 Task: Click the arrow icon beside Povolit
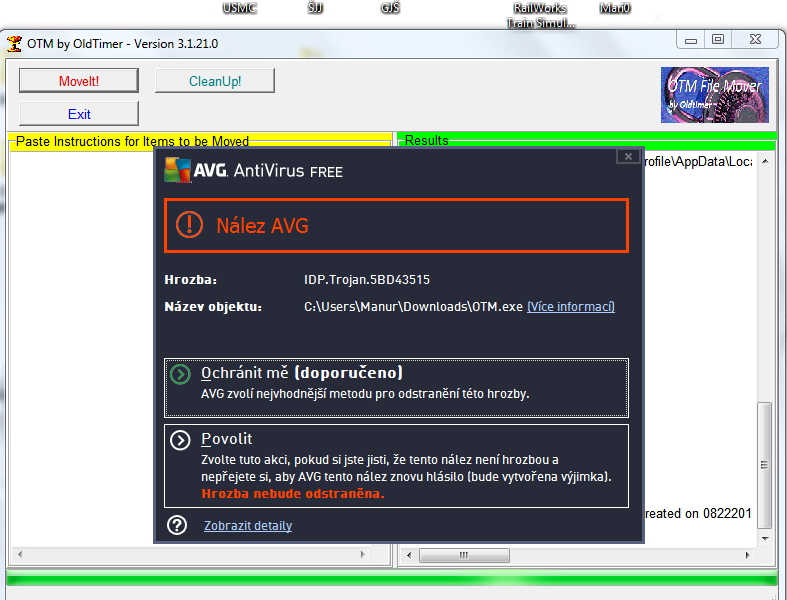pyautogui.click(x=180, y=440)
